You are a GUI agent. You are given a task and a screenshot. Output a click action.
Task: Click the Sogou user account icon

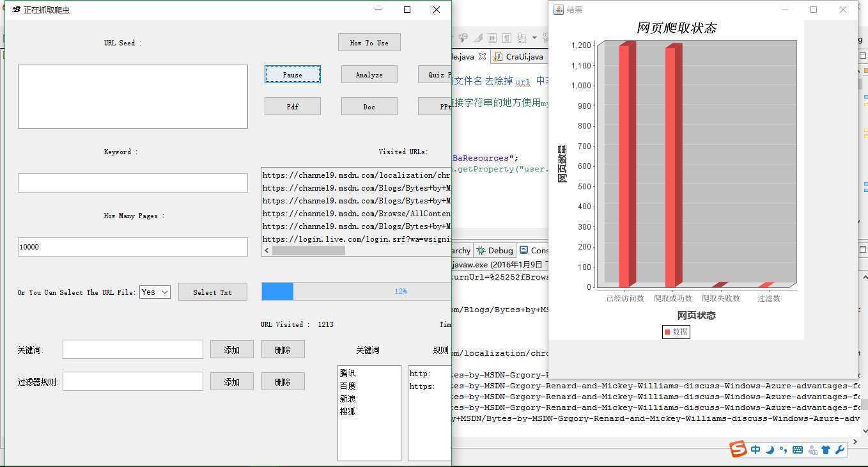tap(812, 450)
